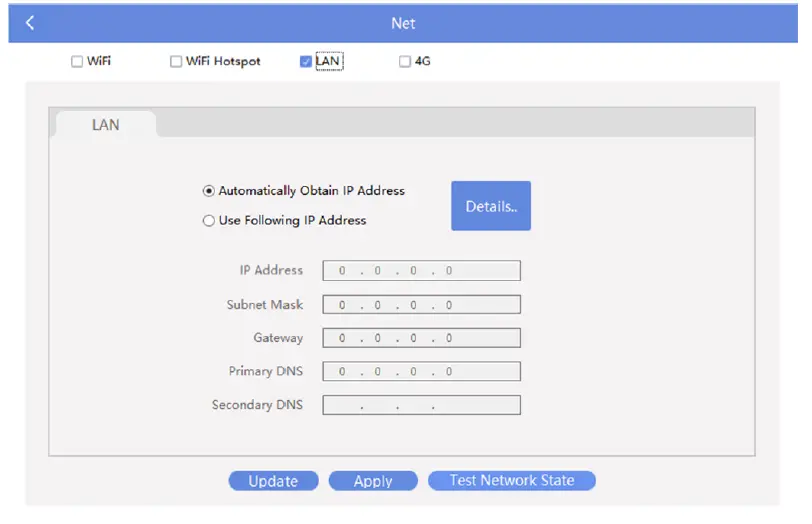Image resolution: width=812 pixels, height=524 pixels.
Task: Click the Net title text
Action: pyautogui.click(x=403, y=23)
